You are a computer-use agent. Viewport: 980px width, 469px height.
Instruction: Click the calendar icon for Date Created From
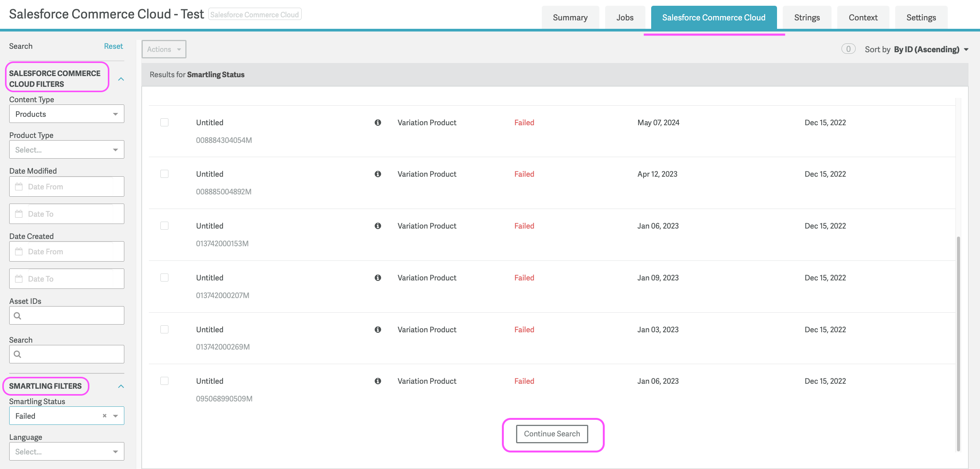[x=19, y=251]
